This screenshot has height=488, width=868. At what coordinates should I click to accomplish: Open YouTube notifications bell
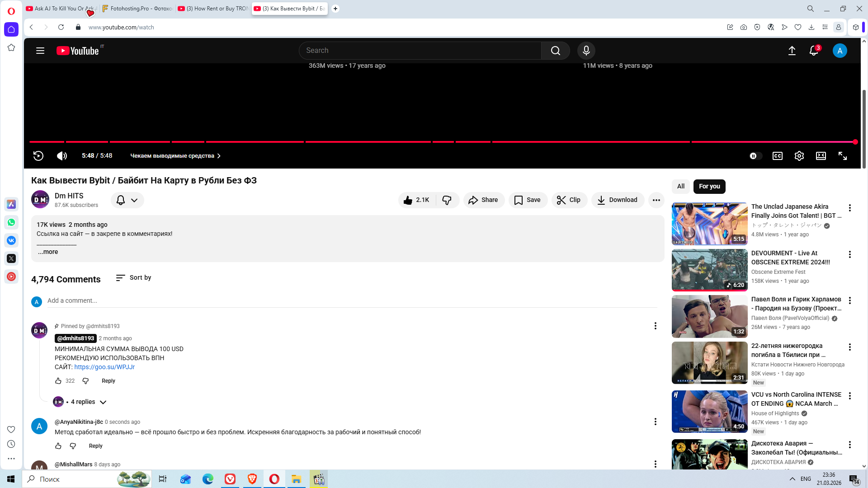click(x=813, y=51)
